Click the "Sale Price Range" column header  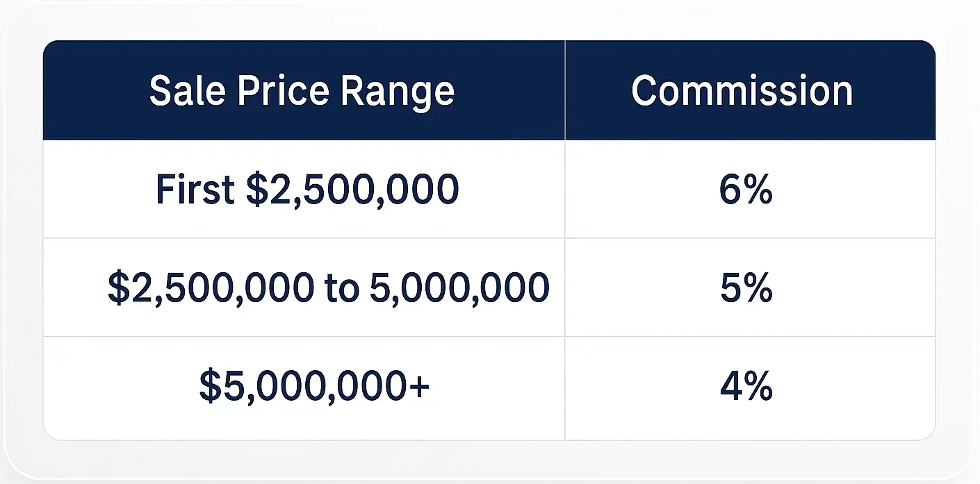pyautogui.click(x=302, y=91)
